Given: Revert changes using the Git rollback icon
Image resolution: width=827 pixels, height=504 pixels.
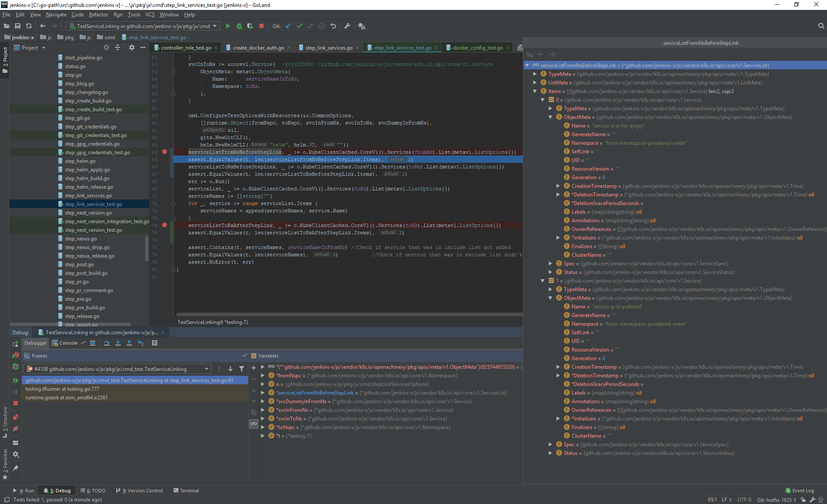Looking at the screenshot, I should pyautogui.click(x=333, y=26).
